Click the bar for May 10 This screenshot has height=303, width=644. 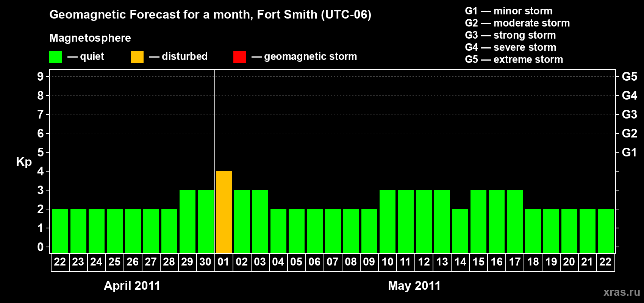click(388, 222)
